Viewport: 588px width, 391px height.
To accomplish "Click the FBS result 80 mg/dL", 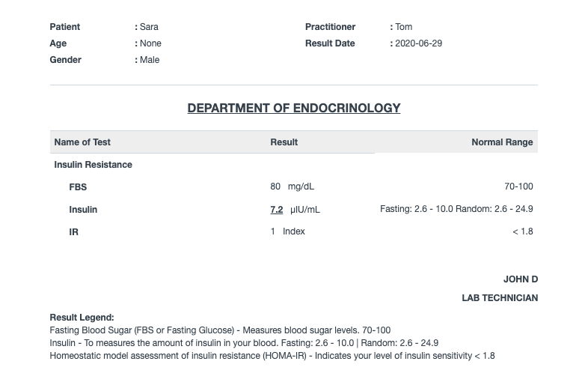I will [292, 187].
